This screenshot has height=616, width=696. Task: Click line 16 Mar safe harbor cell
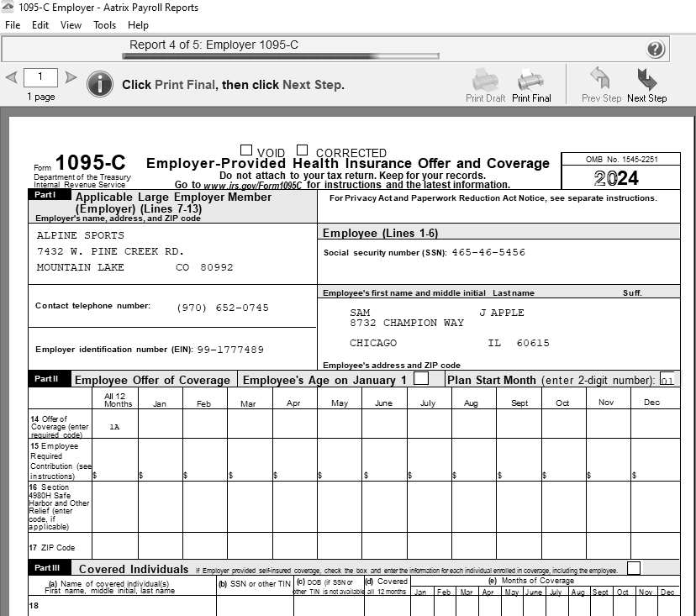coord(250,507)
